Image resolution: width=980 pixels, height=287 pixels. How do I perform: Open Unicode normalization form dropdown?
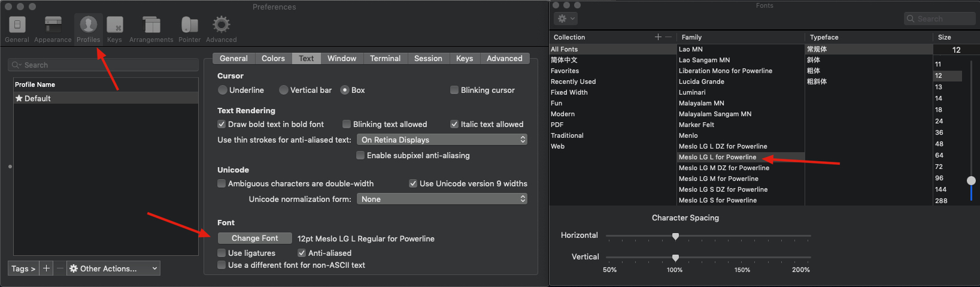(442, 199)
